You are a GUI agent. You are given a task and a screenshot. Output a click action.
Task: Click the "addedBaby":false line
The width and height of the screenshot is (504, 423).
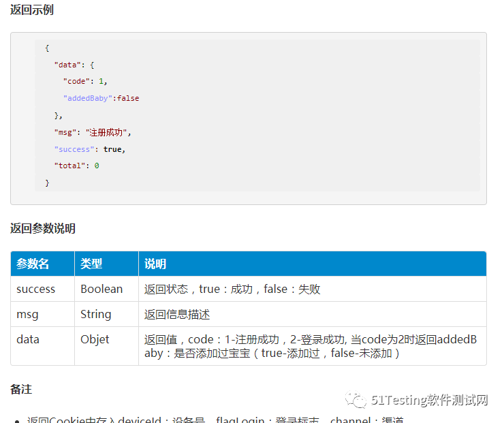(101, 98)
